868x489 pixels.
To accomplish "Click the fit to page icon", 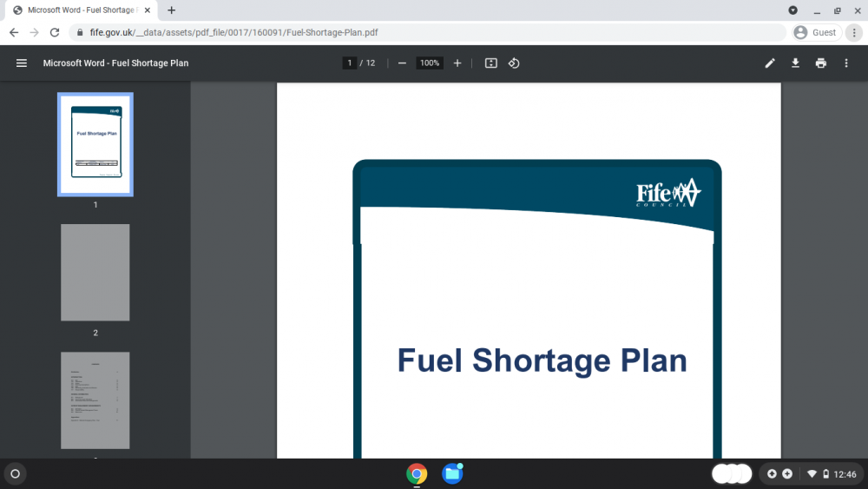I will [x=491, y=63].
